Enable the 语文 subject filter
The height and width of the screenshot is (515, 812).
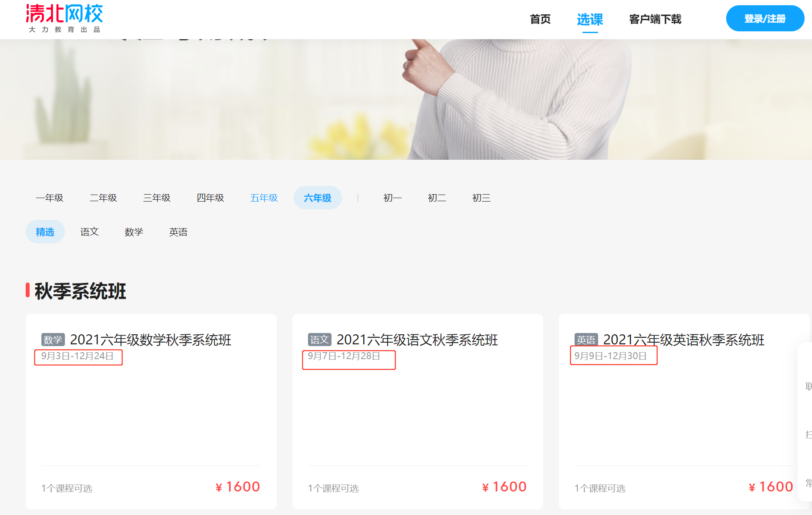point(89,232)
